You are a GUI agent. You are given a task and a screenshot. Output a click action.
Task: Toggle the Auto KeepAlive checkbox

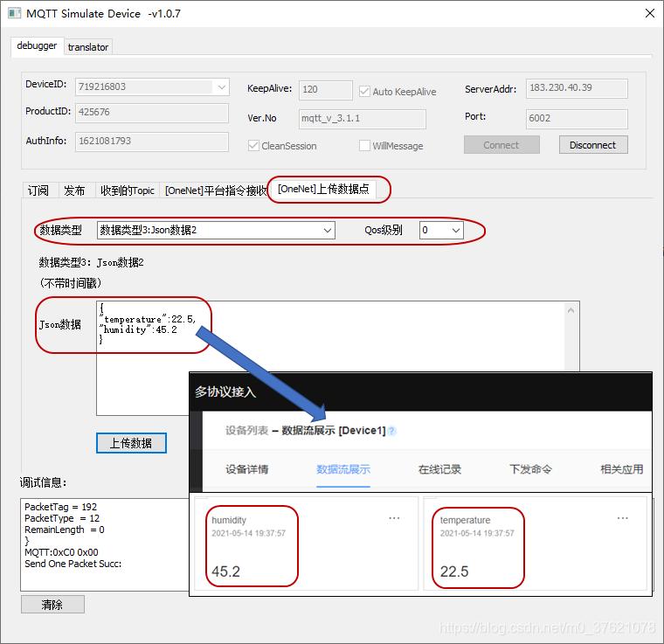coord(364,91)
